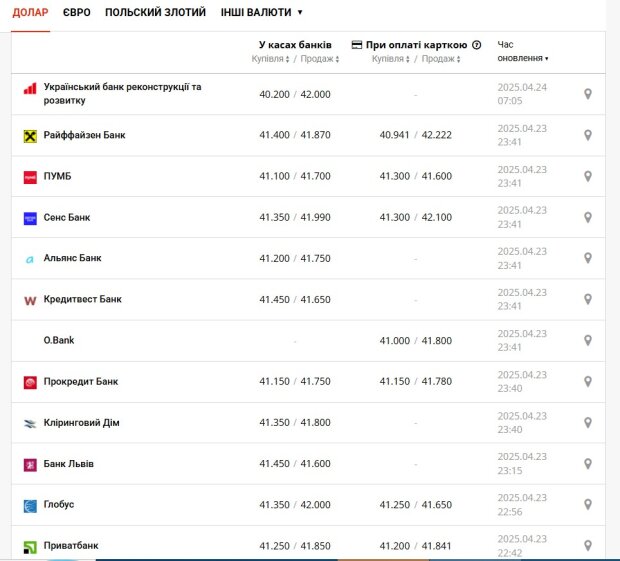This screenshot has height=561, width=620.
Task: Click Сенс Банк cash rate 41.350 / 41.990
Action: point(295,217)
